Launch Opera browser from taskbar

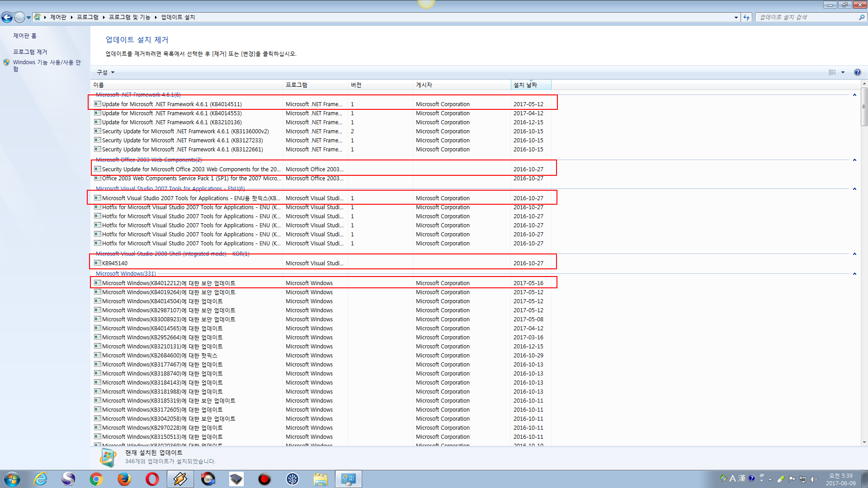152,479
